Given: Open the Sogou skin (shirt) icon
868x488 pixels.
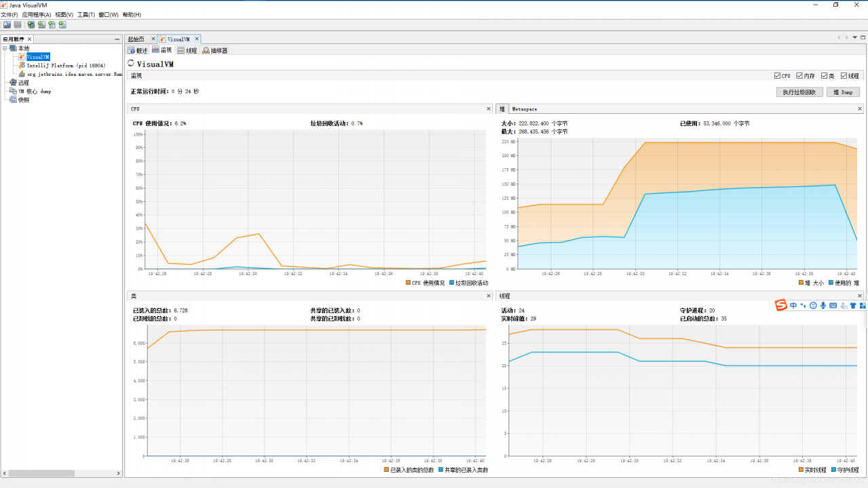Looking at the screenshot, I should 853,306.
